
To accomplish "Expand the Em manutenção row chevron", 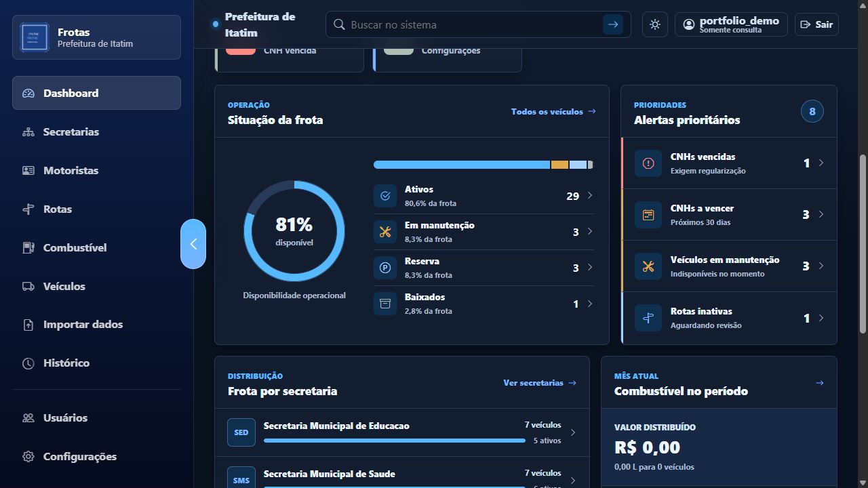I will pos(590,232).
